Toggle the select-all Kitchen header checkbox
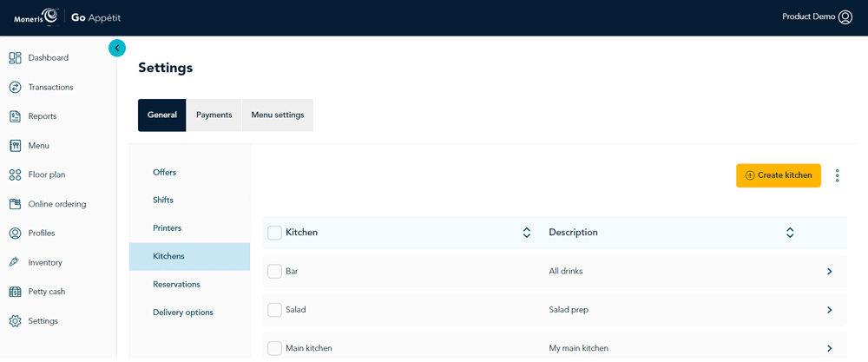868x362 pixels. 274,233
